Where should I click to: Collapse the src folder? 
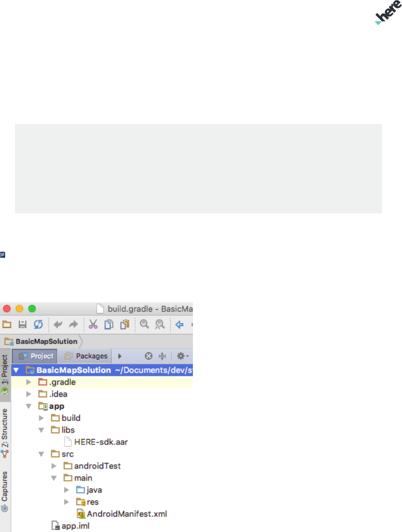click(41, 454)
